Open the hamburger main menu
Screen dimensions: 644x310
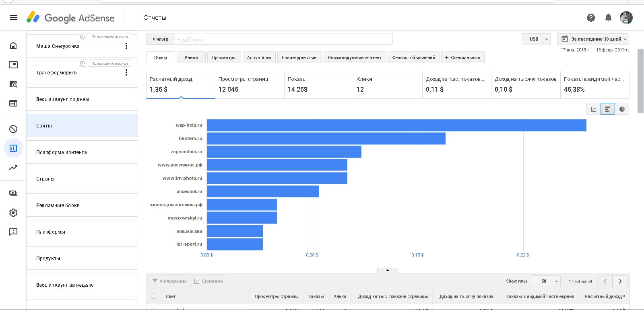(x=14, y=18)
